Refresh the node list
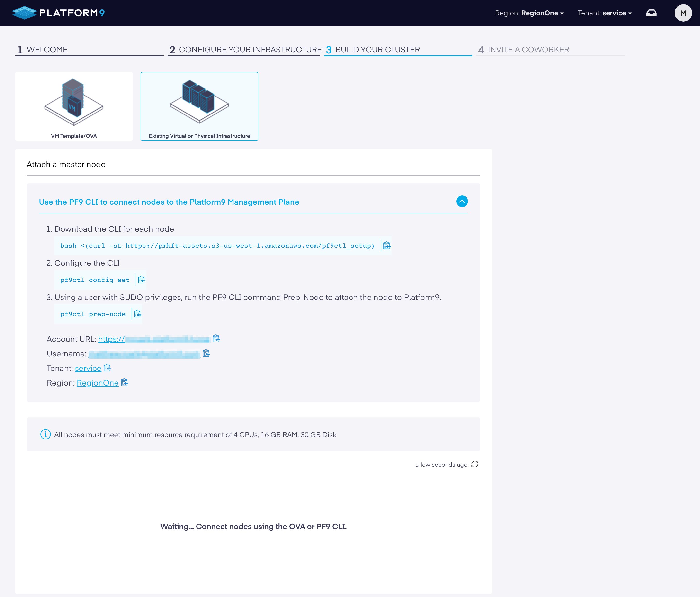 (475, 464)
